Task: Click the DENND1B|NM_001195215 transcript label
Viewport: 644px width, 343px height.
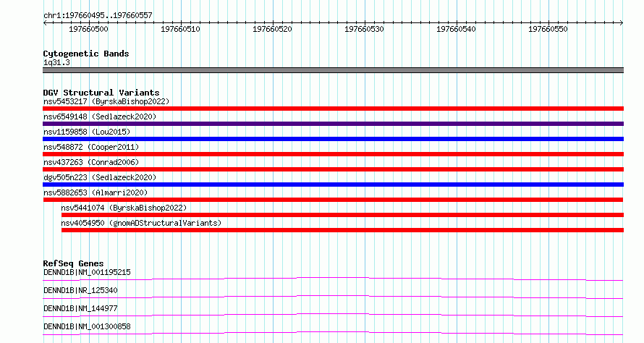Action: 87,272
